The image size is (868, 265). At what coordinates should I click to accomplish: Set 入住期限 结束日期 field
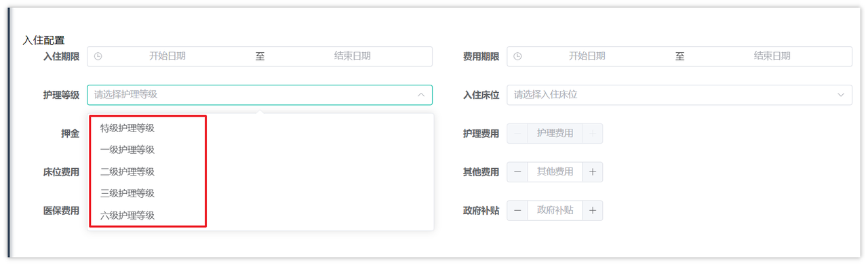point(353,56)
